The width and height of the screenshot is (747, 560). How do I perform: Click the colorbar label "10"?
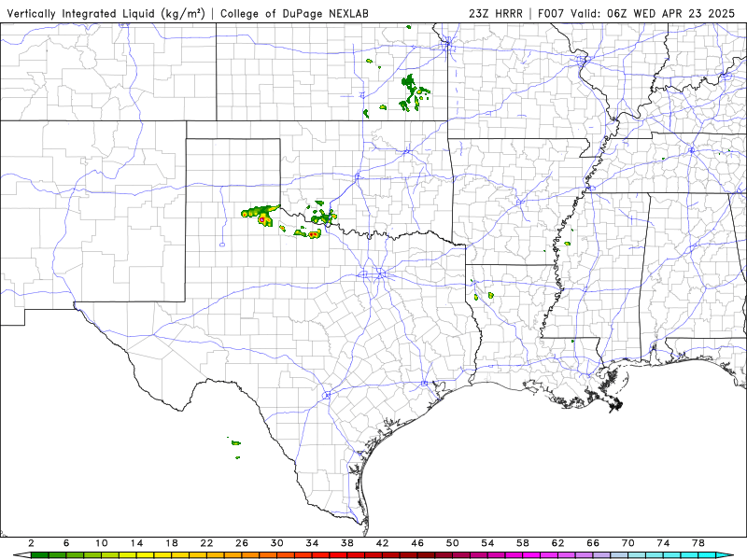pyautogui.click(x=102, y=543)
